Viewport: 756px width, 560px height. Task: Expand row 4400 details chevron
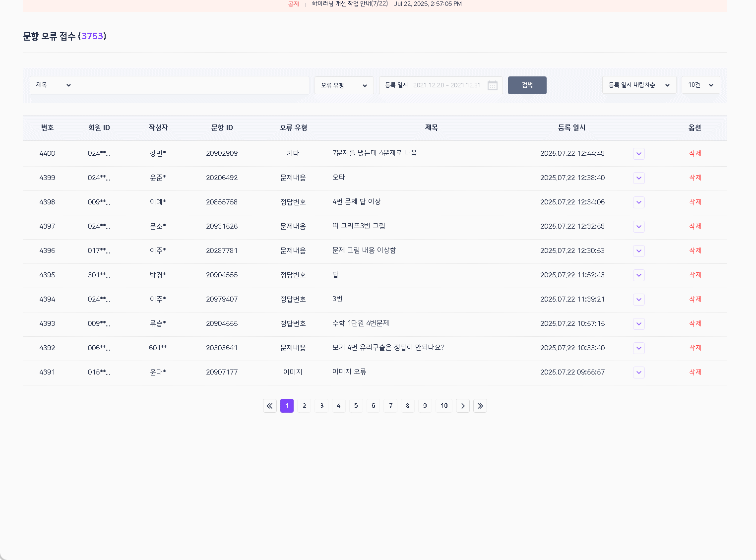point(638,154)
